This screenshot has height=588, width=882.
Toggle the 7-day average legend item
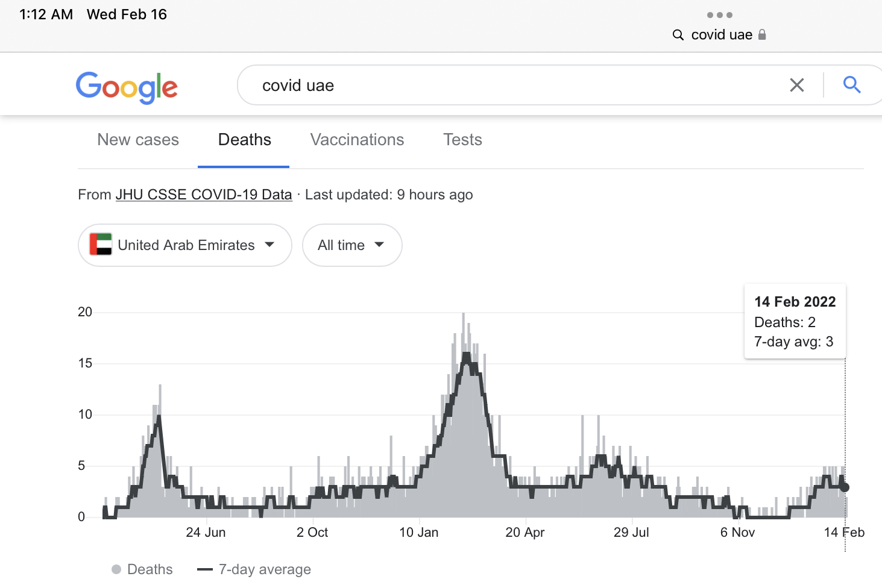point(254,569)
